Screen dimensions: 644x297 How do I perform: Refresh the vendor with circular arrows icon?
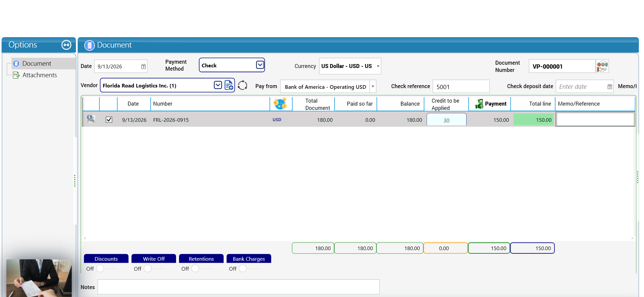[242, 85]
